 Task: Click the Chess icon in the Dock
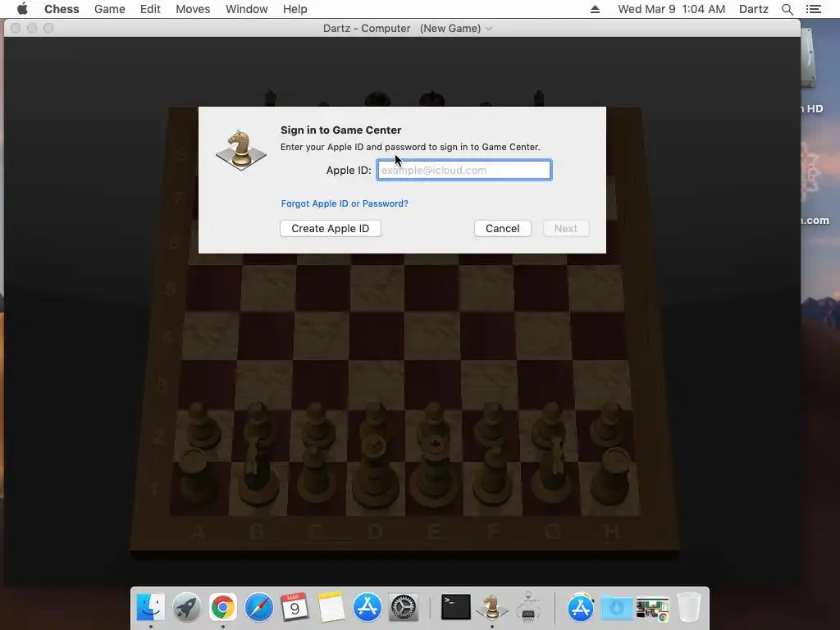492,607
